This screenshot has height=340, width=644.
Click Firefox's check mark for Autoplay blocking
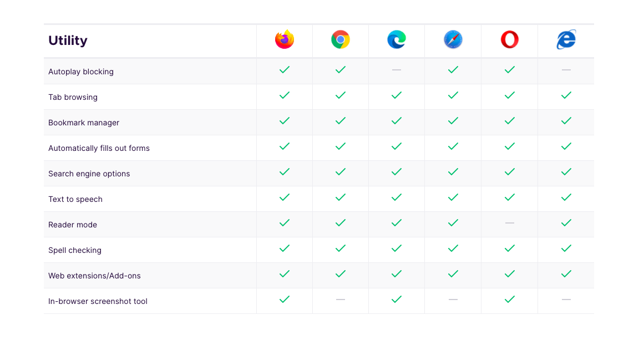(285, 70)
